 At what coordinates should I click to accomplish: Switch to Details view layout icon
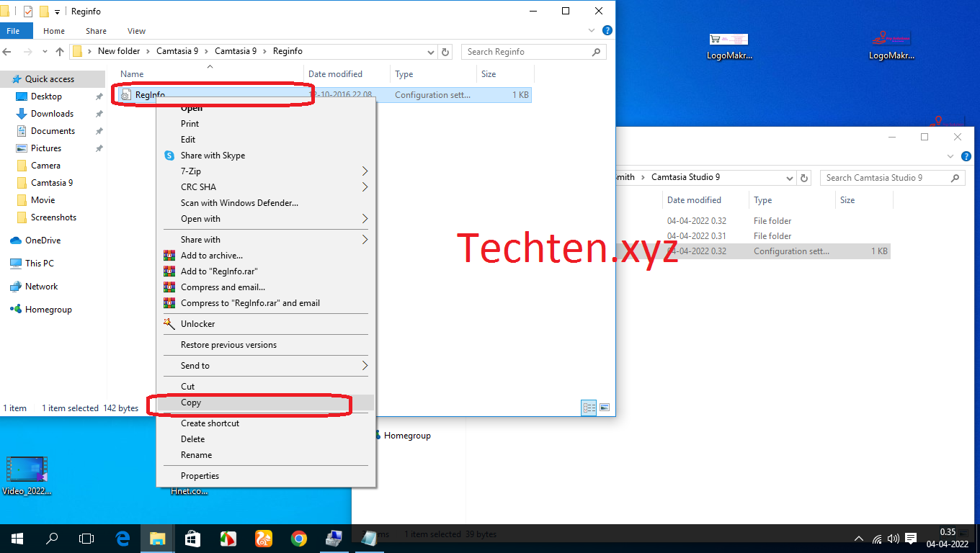coord(589,408)
